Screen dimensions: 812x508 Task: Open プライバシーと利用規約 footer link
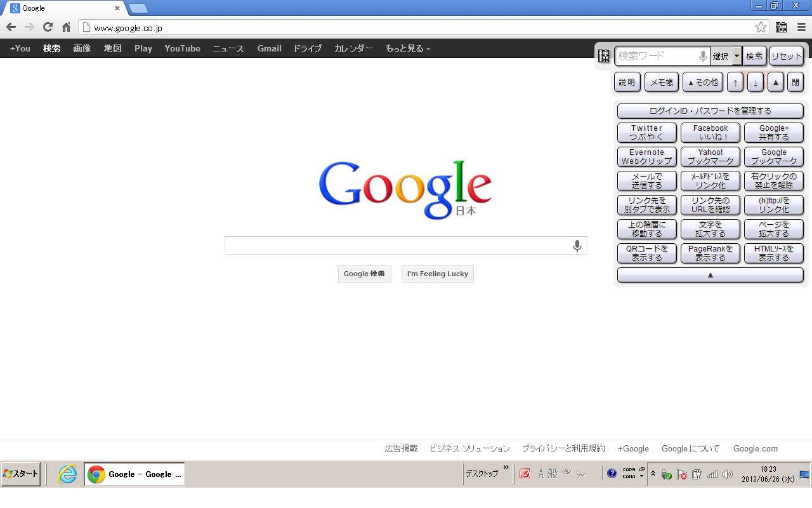point(563,448)
